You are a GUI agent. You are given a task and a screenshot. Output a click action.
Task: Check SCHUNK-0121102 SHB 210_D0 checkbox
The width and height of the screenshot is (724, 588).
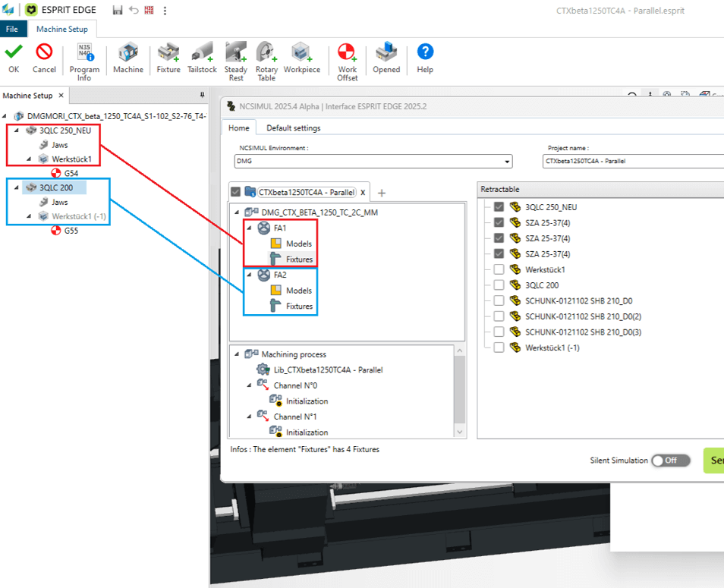(499, 300)
